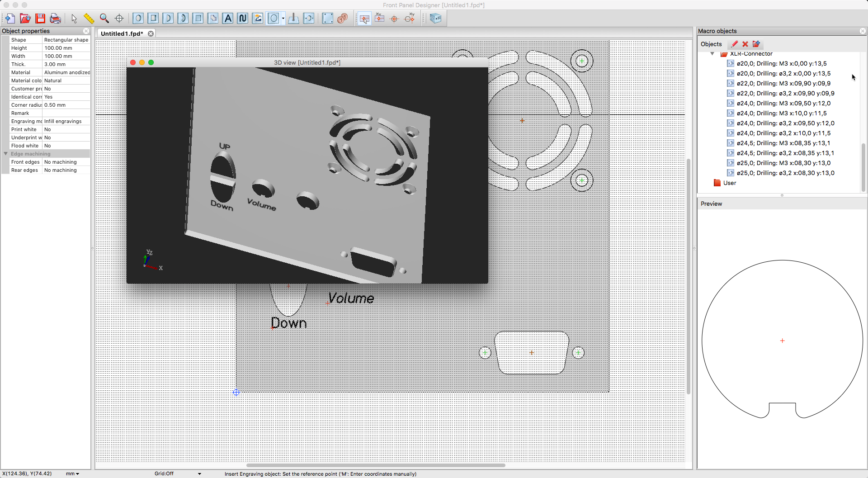Collapse the Edge machining section

click(x=6, y=154)
